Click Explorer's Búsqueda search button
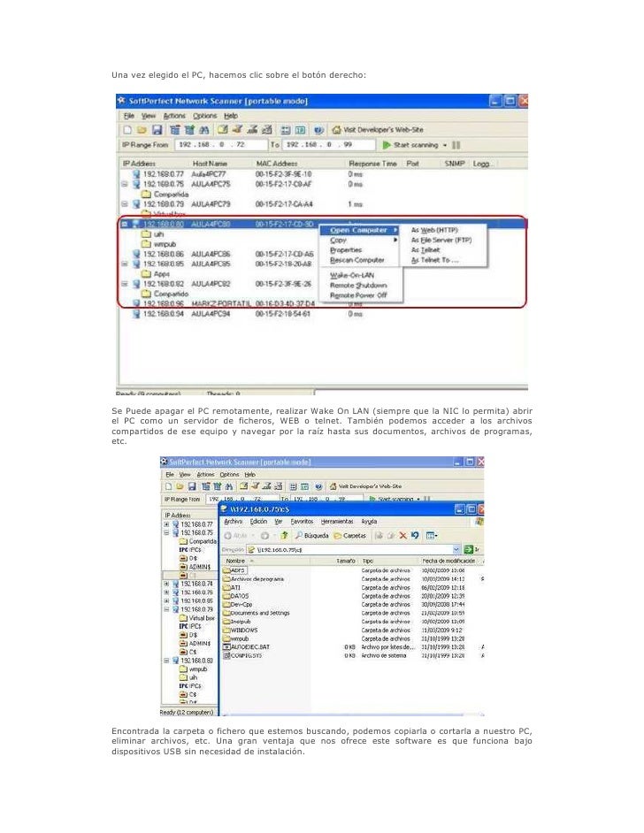Screen dimensions: 644x833 (312, 536)
